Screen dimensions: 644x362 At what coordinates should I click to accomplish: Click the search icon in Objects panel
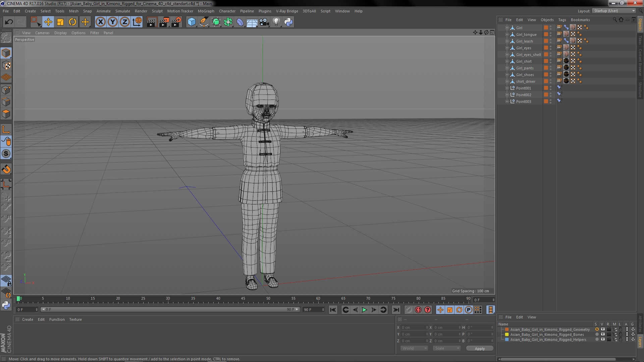pyautogui.click(x=614, y=20)
